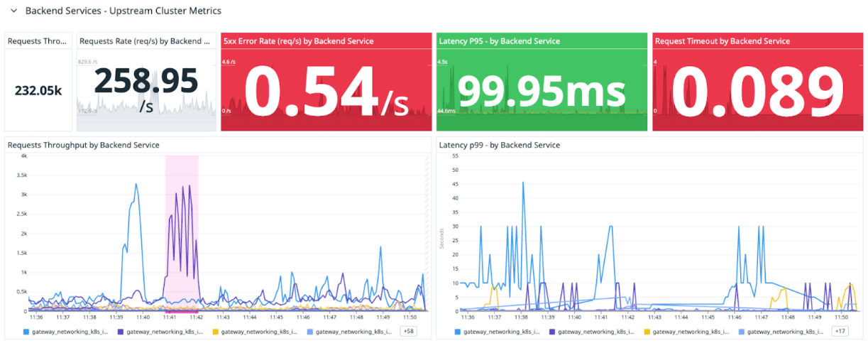
Task: Toggle yellow legend swatch in Requests Throughput chart
Action: [x=214, y=332]
